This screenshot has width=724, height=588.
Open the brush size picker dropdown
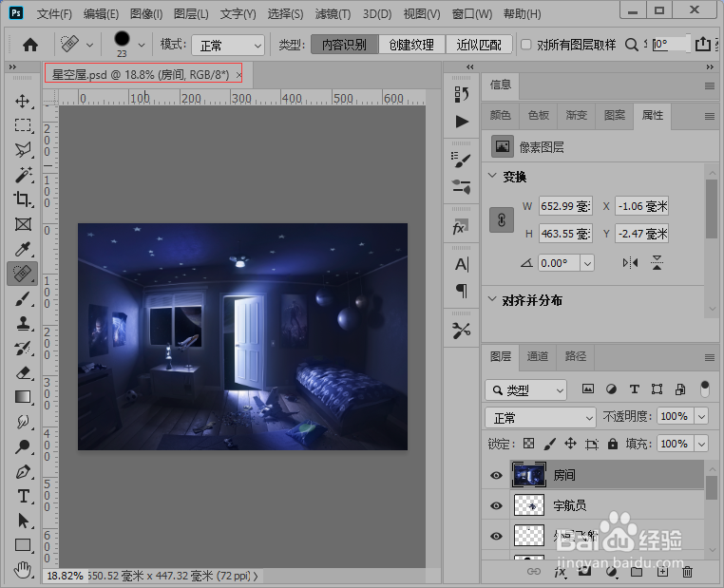142,46
